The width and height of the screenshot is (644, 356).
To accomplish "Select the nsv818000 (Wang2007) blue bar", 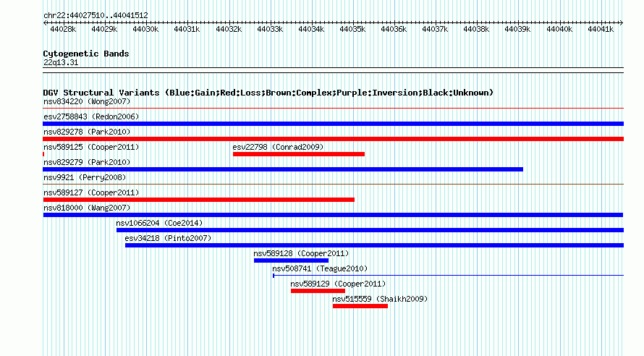I will (333, 215).
